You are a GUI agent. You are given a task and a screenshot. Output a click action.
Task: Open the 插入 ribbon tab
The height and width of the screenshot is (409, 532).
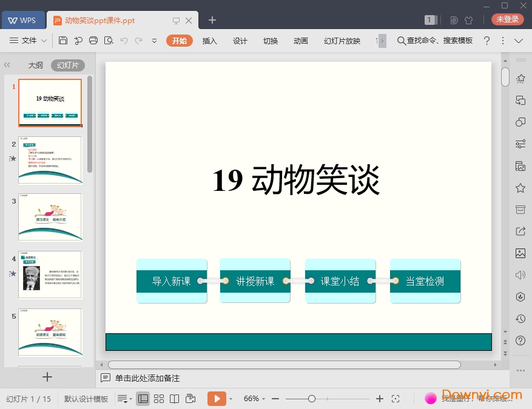209,41
